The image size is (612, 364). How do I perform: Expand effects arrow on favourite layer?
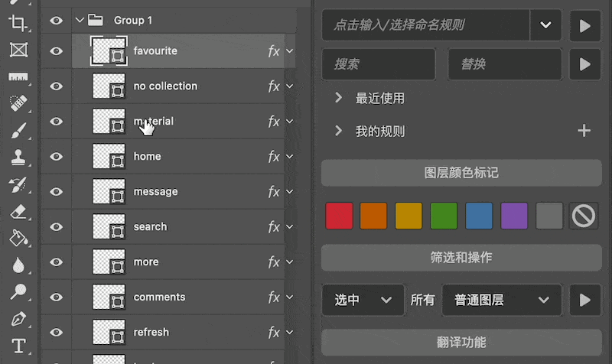290,51
